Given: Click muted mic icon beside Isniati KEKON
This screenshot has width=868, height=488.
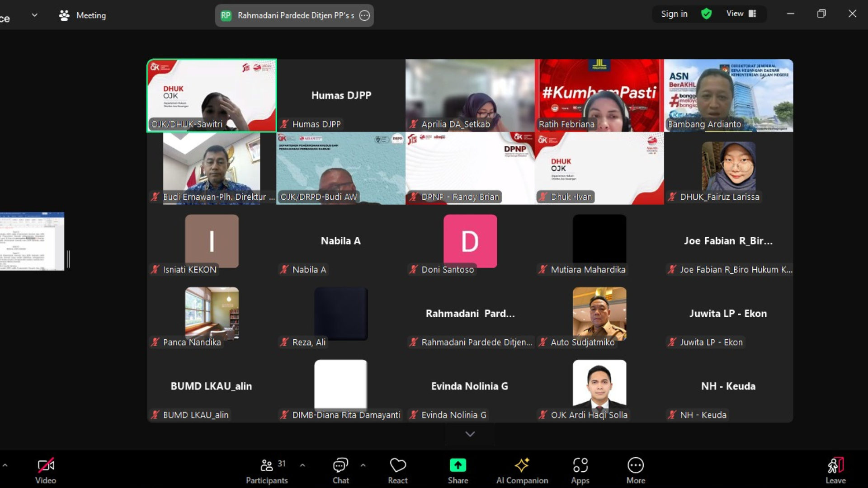Looking at the screenshot, I should click(155, 269).
